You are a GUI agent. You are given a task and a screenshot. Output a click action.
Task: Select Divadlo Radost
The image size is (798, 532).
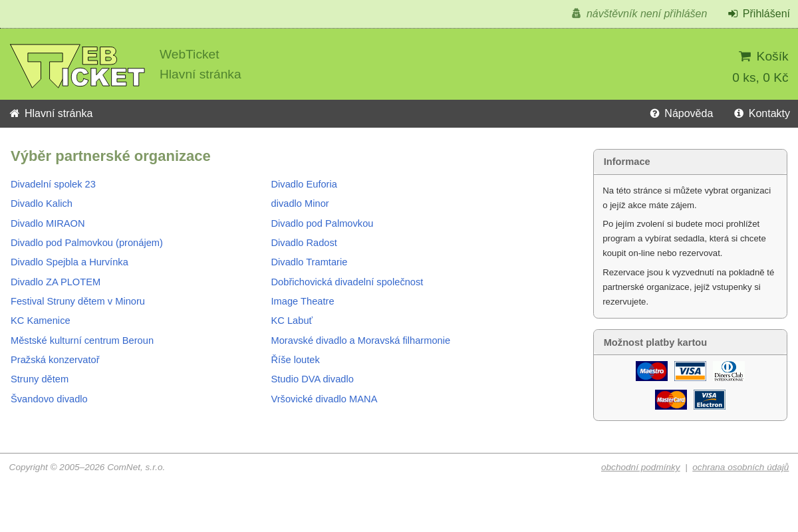coord(304,243)
